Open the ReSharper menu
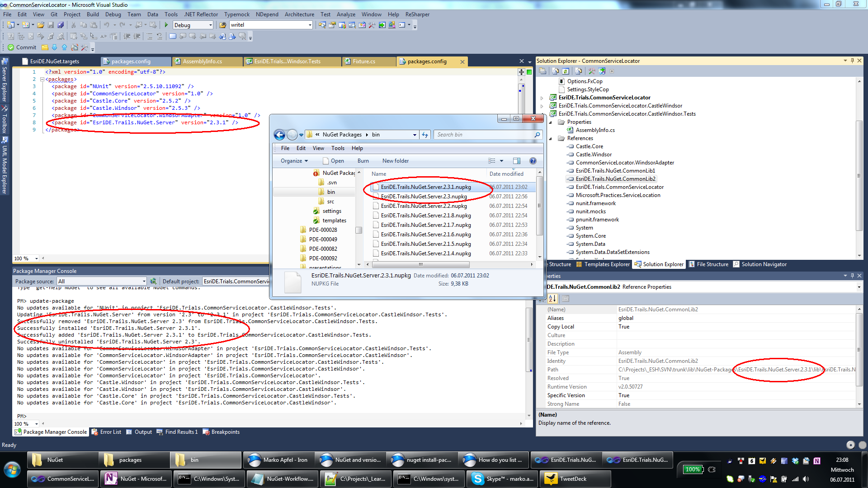 tap(417, 14)
